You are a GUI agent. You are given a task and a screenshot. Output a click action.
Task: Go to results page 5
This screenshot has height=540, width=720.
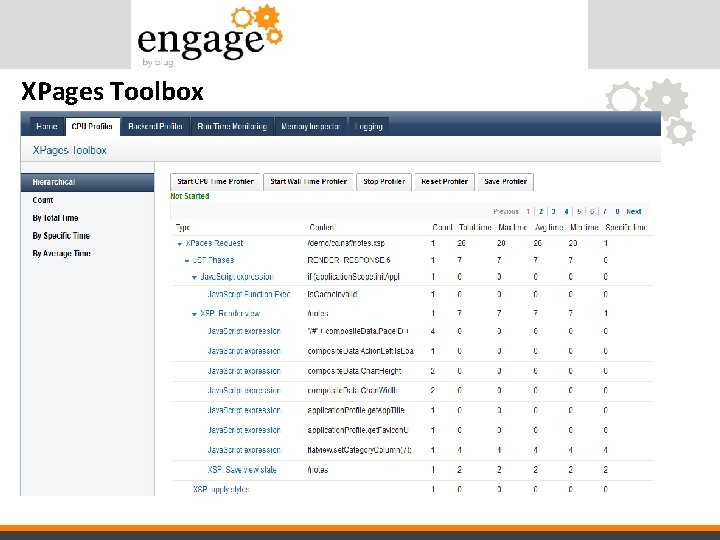[x=579, y=212]
